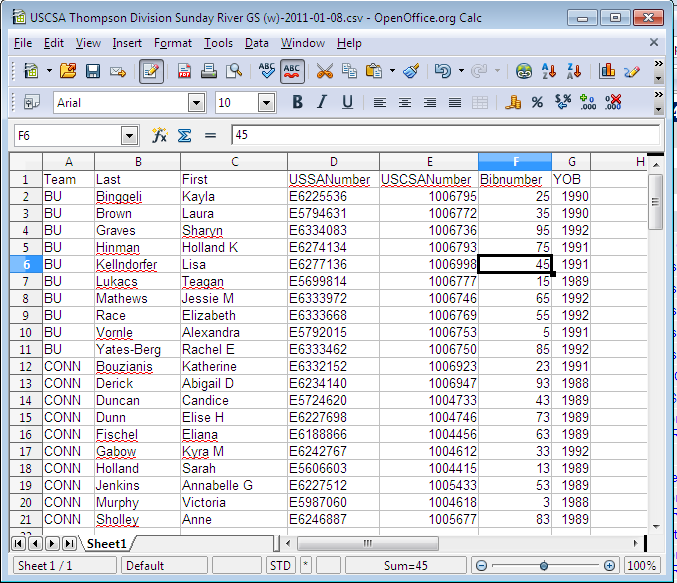
Task: Undo the last action
Action: coord(443,71)
